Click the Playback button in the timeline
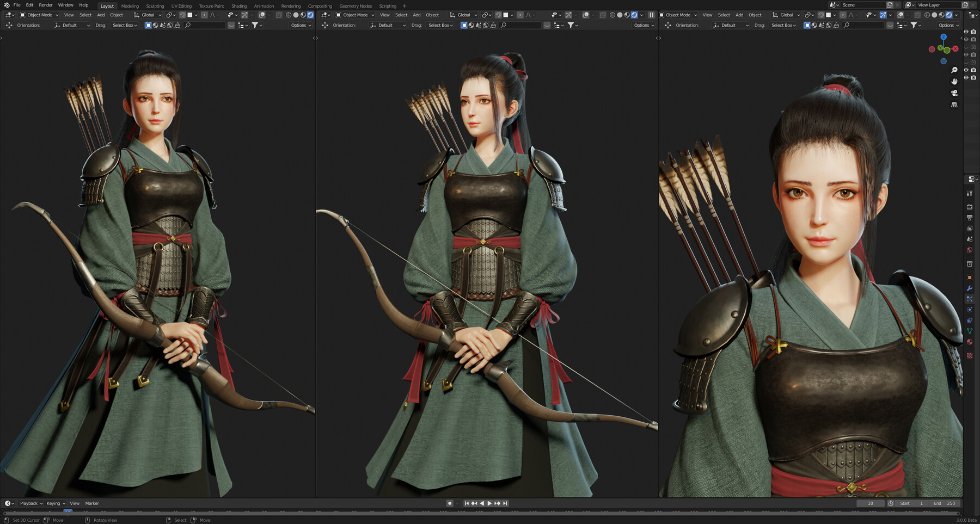The width and height of the screenshot is (980, 524). [30, 503]
